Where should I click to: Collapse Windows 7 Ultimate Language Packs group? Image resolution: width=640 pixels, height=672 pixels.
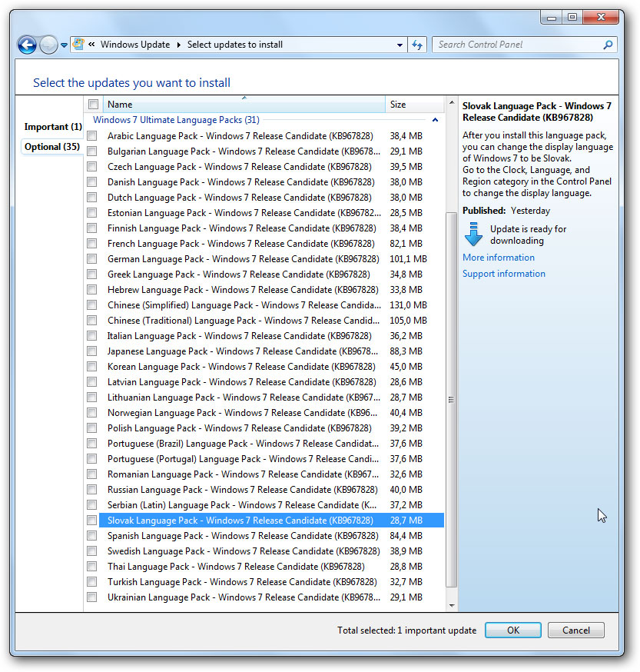point(435,120)
